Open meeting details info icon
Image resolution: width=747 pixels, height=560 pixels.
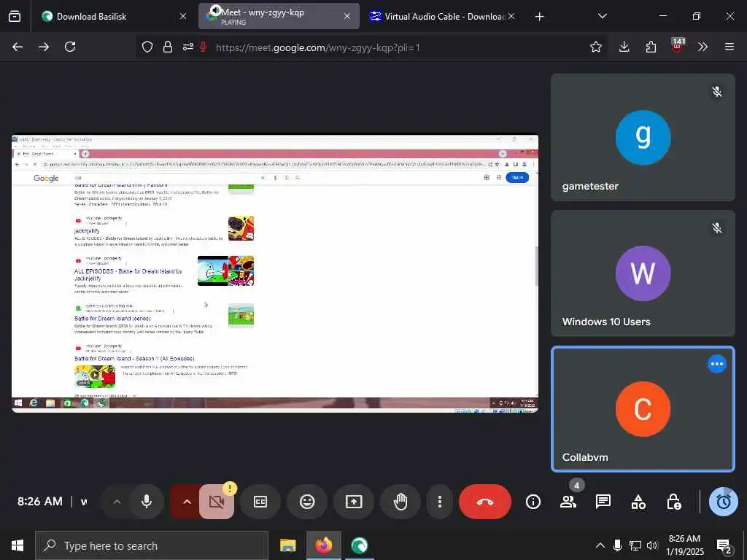[533, 502]
